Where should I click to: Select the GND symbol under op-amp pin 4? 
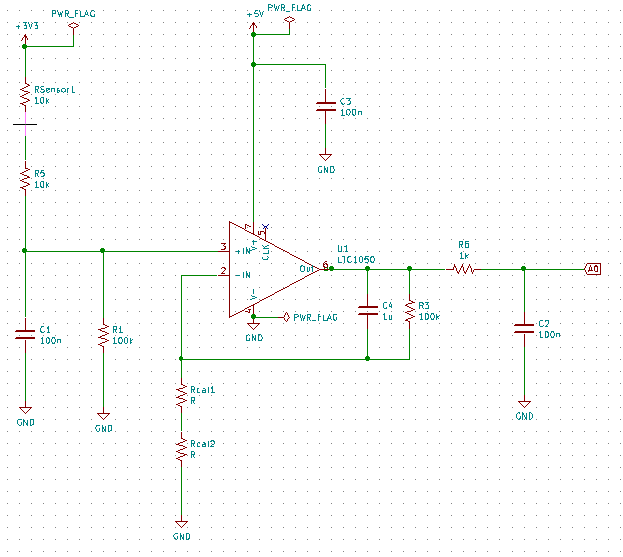point(253,326)
